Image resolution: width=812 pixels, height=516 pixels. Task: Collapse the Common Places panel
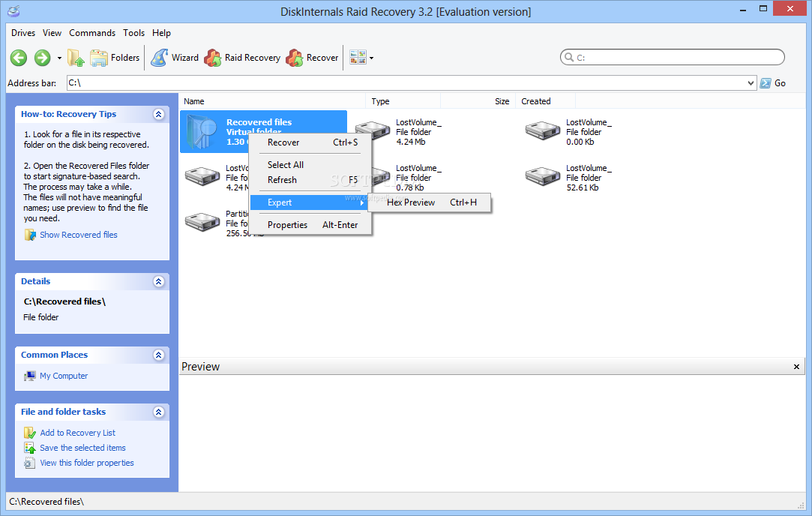[x=159, y=355]
